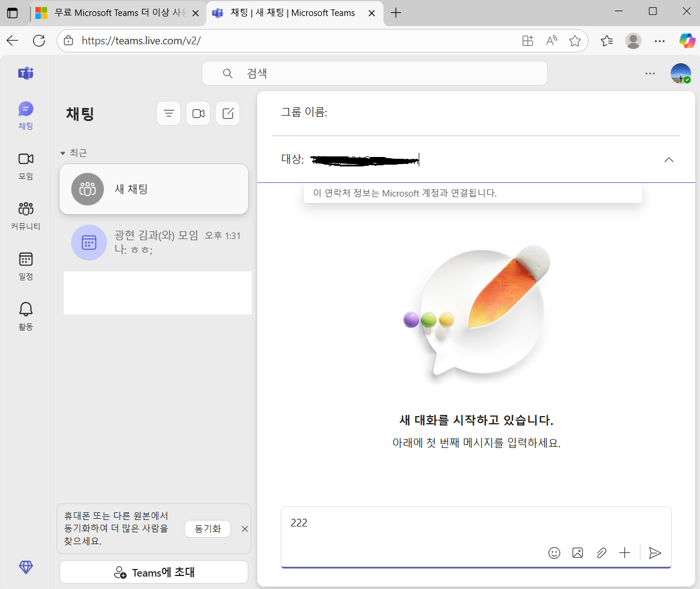This screenshot has height=589, width=700.
Task: Attach a file with the paperclip icon
Action: [x=602, y=553]
